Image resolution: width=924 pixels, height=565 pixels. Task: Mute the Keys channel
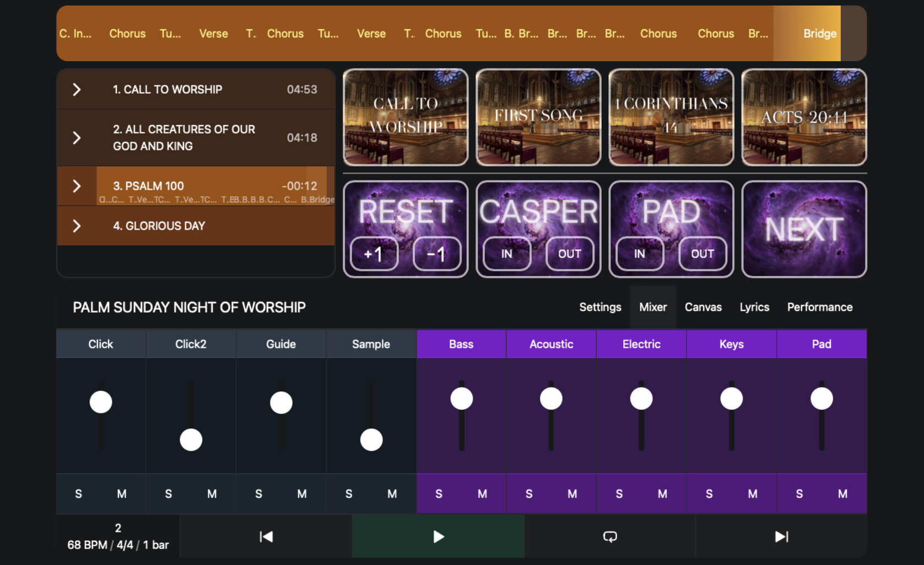click(752, 494)
